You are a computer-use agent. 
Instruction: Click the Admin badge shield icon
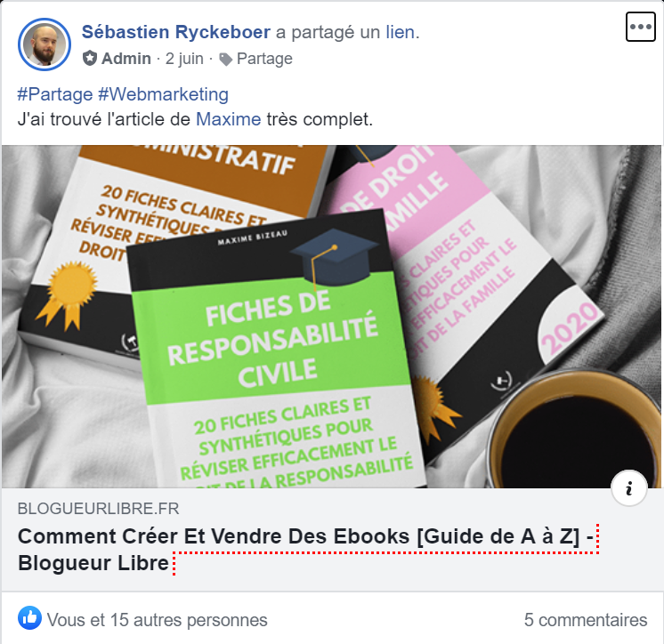click(90, 59)
